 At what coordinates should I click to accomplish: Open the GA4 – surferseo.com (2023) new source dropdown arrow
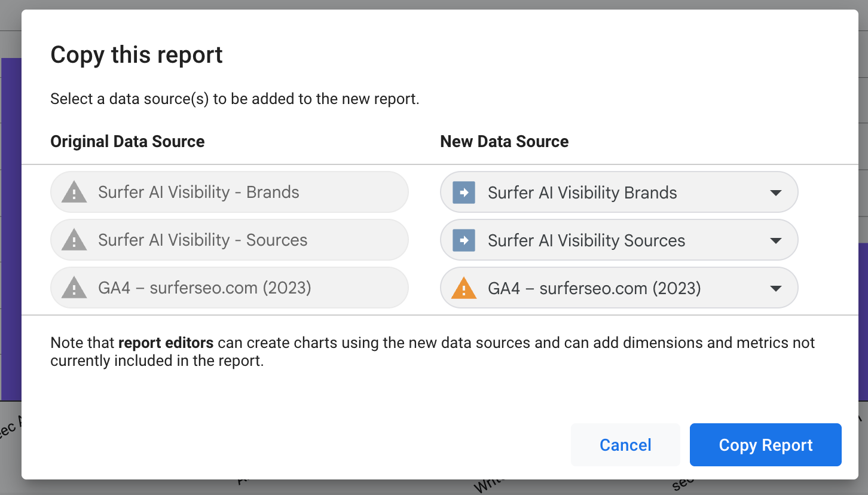coord(776,288)
